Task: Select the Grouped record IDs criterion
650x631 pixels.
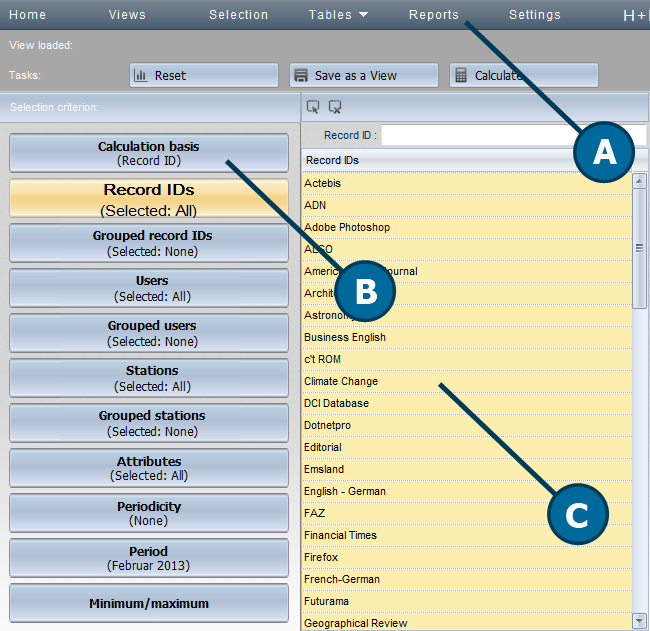Action: point(148,243)
